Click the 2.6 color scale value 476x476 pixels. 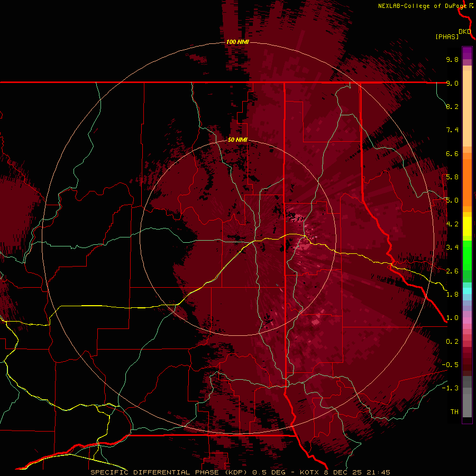[x=452, y=271]
